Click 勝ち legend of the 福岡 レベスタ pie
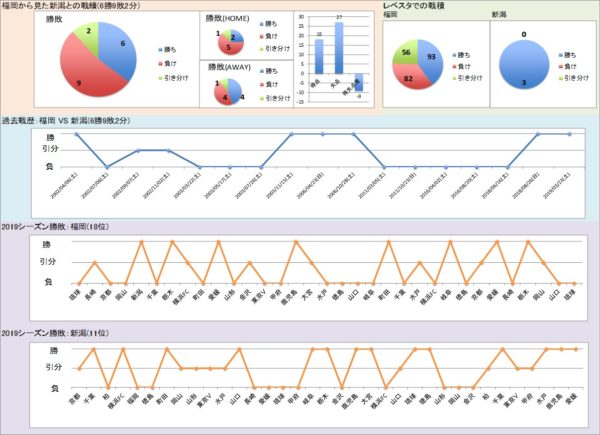This screenshot has width=600, height=435. click(461, 55)
